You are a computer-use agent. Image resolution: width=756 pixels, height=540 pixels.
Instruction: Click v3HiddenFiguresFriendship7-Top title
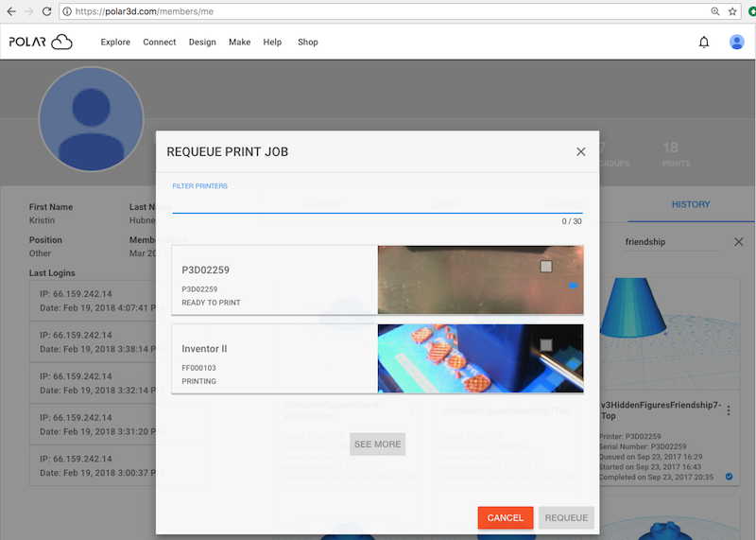(x=661, y=410)
